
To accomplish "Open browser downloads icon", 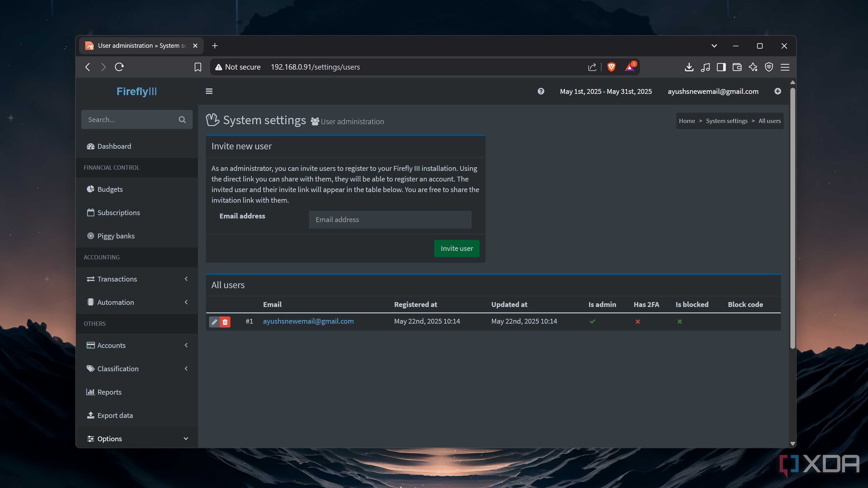I will [689, 67].
